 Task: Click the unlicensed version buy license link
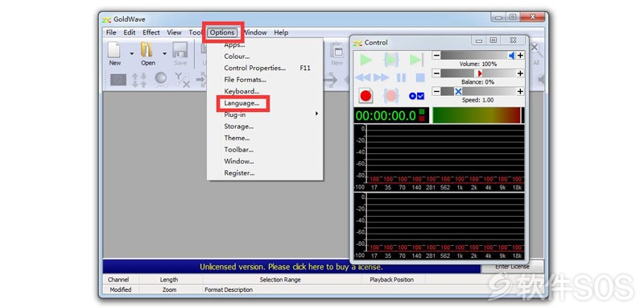pos(291,267)
